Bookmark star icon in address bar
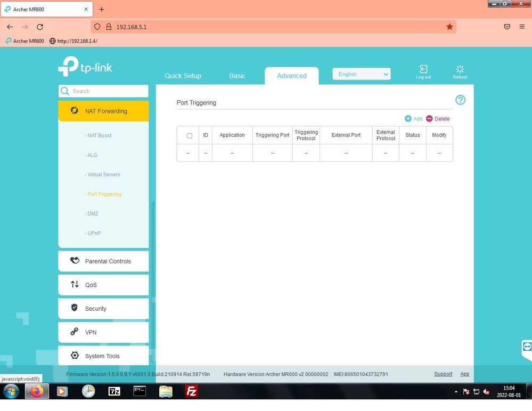Image resolution: width=532 pixels, height=411 pixels. point(449,27)
